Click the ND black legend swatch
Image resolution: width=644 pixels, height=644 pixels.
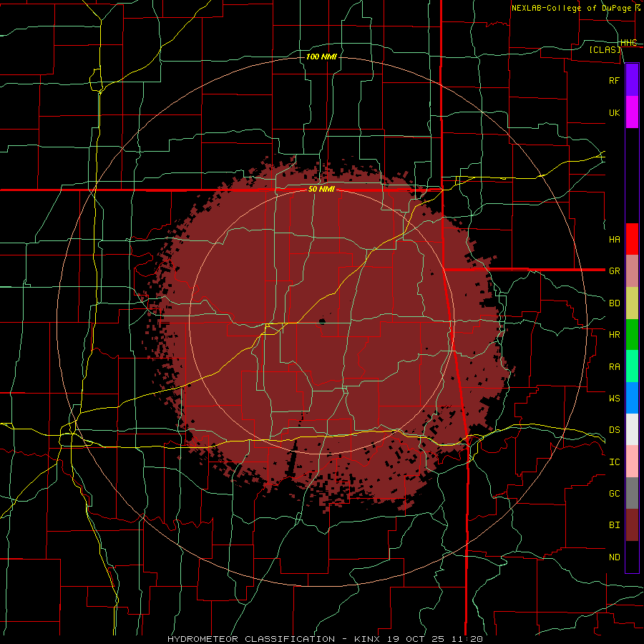coord(632,557)
